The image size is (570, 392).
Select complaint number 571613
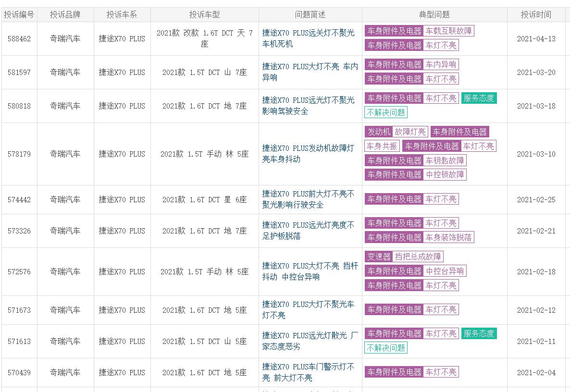click(19, 342)
